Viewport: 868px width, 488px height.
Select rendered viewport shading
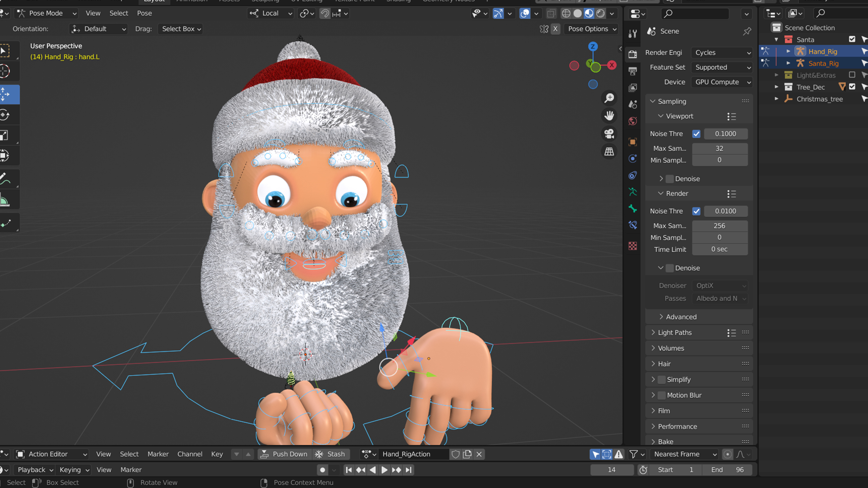600,13
